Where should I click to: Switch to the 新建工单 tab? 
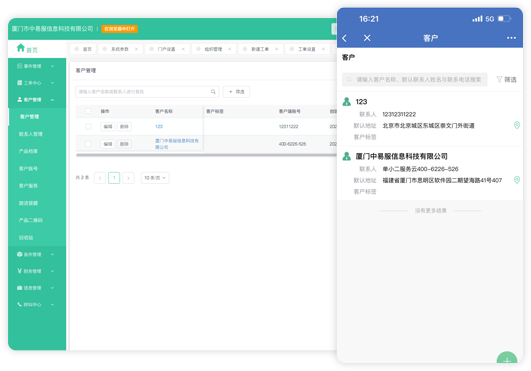(x=260, y=49)
